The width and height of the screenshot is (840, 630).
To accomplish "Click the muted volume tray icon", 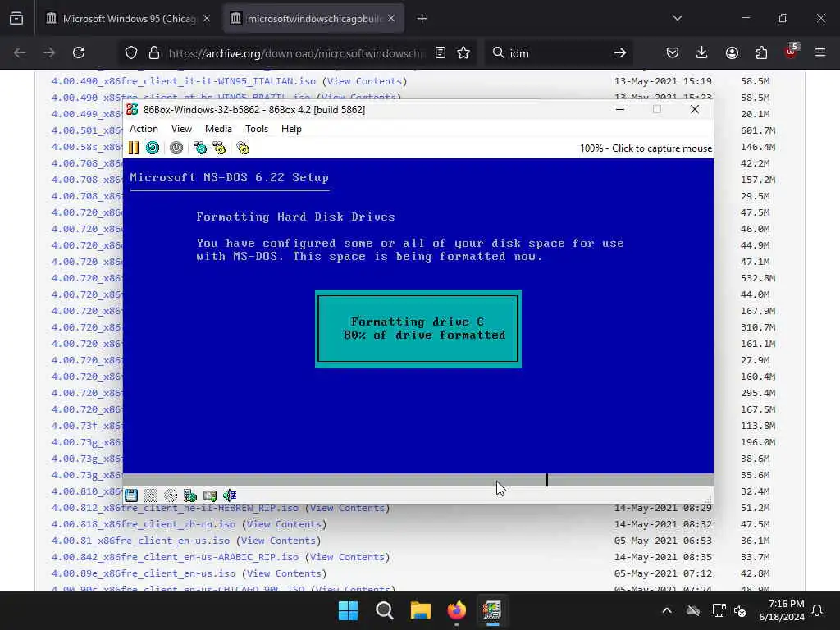I will 740,610.
